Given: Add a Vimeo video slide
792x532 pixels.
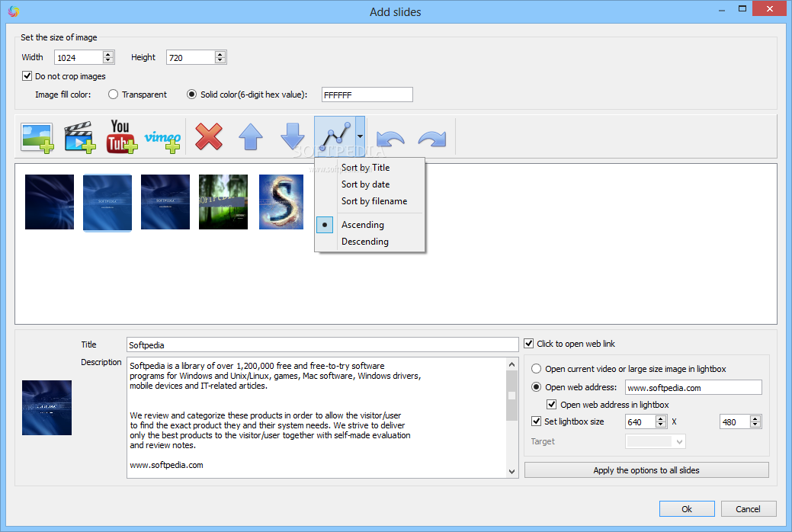Looking at the screenshot, I should coord(162,140).
